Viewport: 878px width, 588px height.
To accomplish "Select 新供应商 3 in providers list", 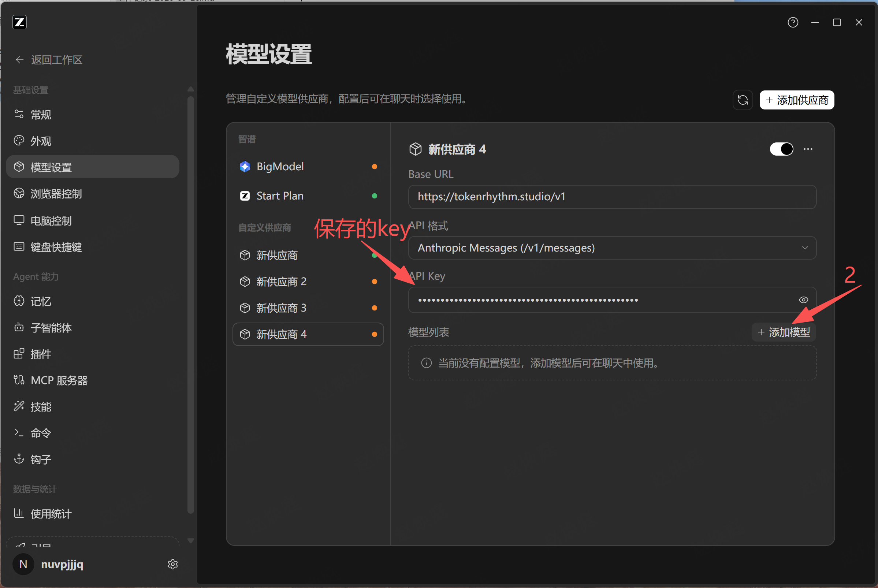I will [x=308, y=308].
